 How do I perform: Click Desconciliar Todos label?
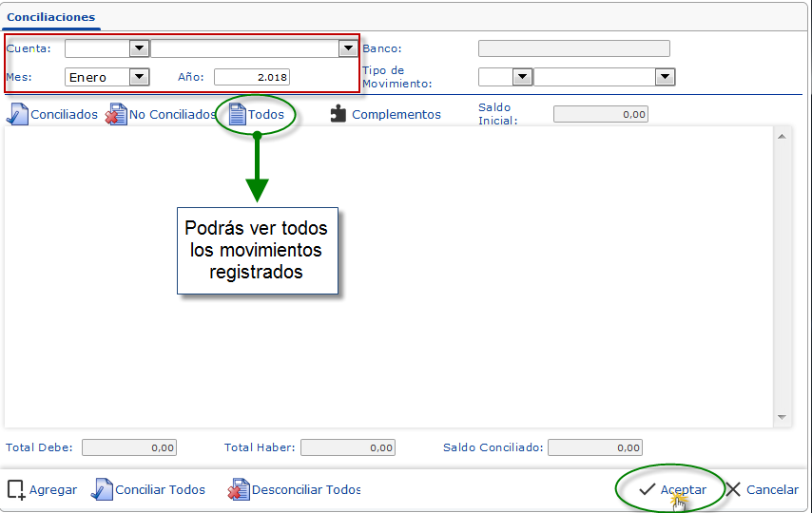306,489
